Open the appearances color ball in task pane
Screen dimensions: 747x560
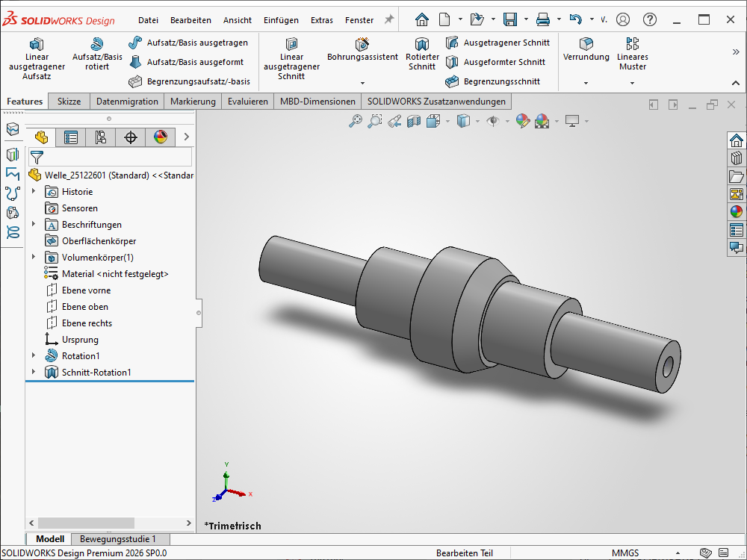(x=737, y=212)
